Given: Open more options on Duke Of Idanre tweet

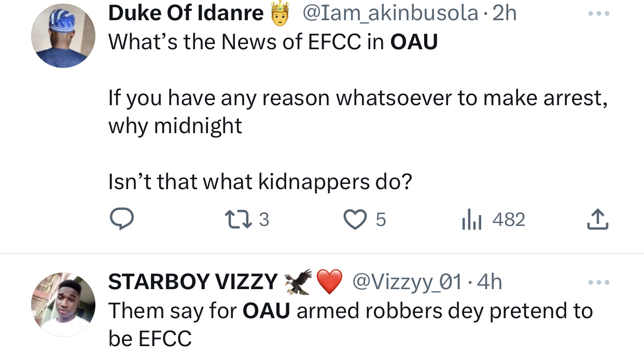Looking at the screenshot, I should pos(599,13).
